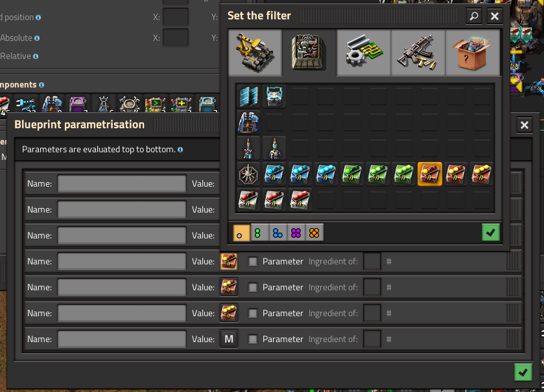Enable Parameter for the productivity module 3 row
The width and height of the screenshot is (544, 392).
tap(253, 314)
